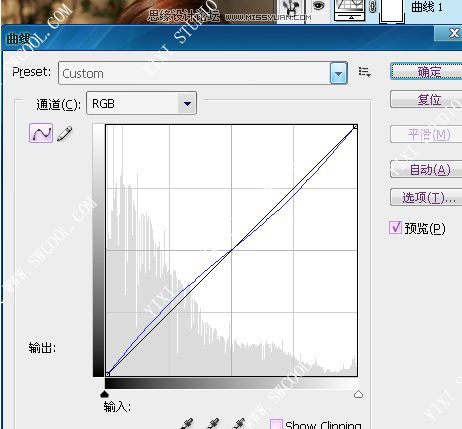Enable the Show Clipping checkbox
Viewport: 462px width, 429px height.
tap(276, 424)
